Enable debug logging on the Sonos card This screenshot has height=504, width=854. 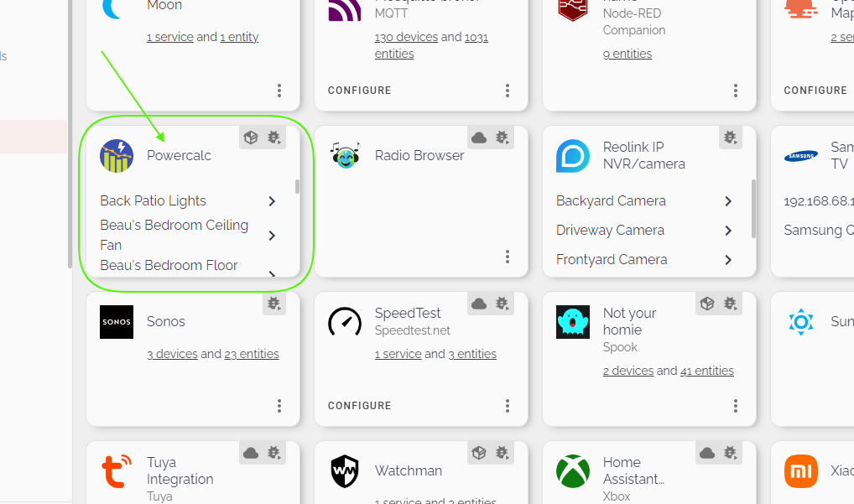[273, 303]
